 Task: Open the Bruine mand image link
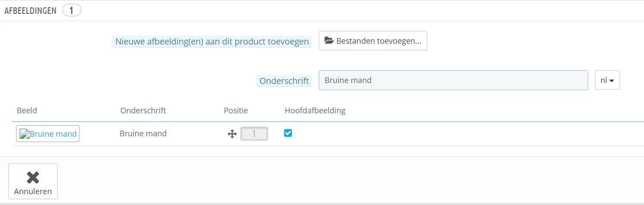[53, 134]
